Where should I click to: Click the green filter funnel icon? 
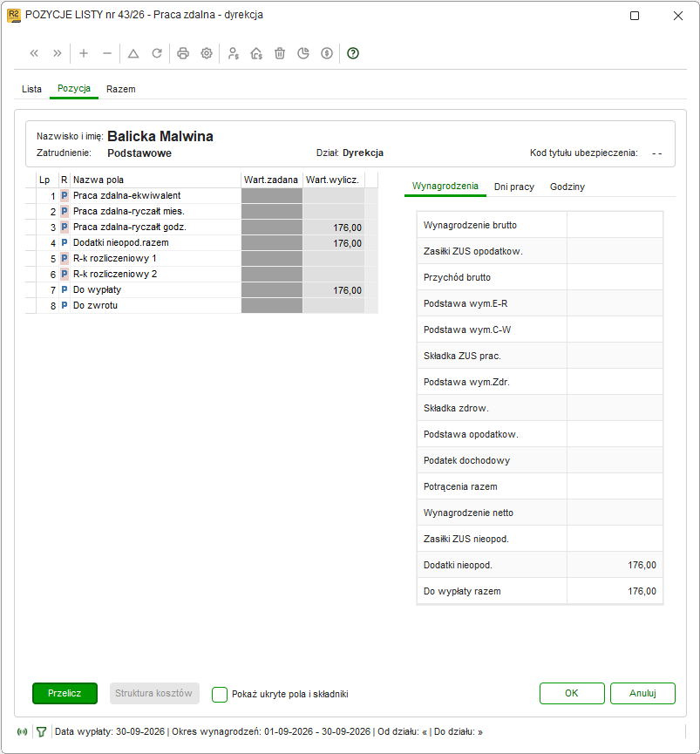click(41, 732)
